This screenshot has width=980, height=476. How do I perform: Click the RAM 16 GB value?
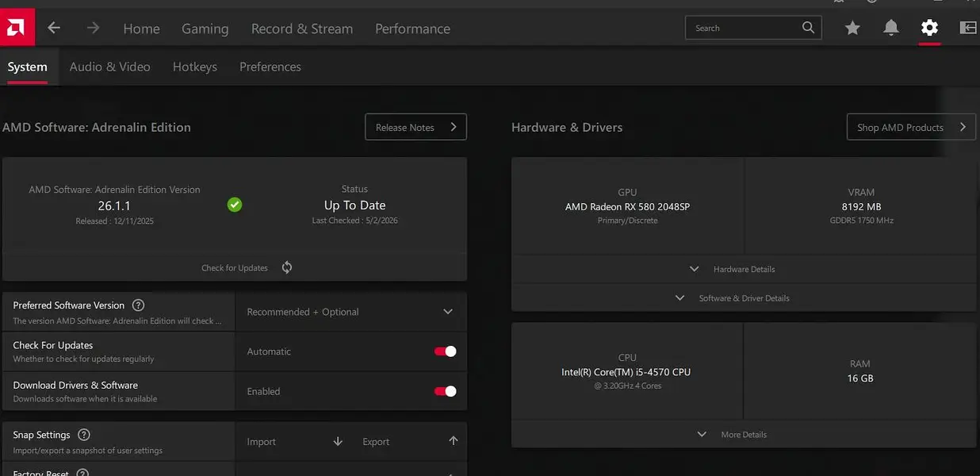click(x=860, y=378)
